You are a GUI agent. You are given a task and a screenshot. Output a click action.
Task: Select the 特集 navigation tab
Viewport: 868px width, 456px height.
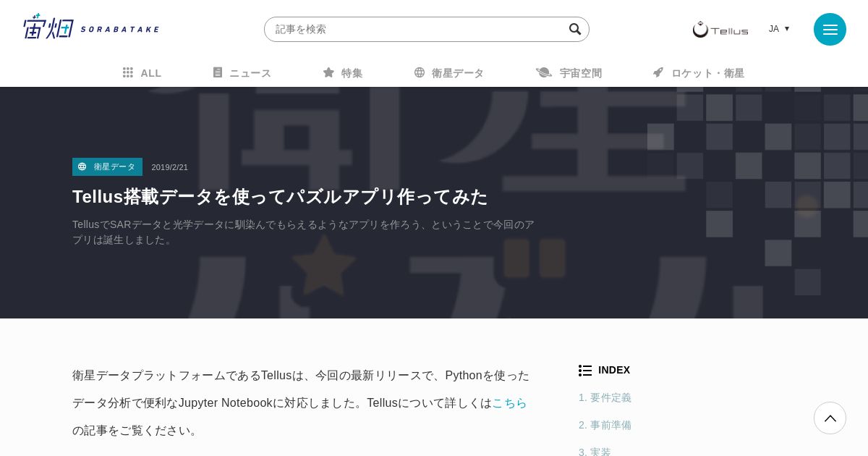(343, 72)
